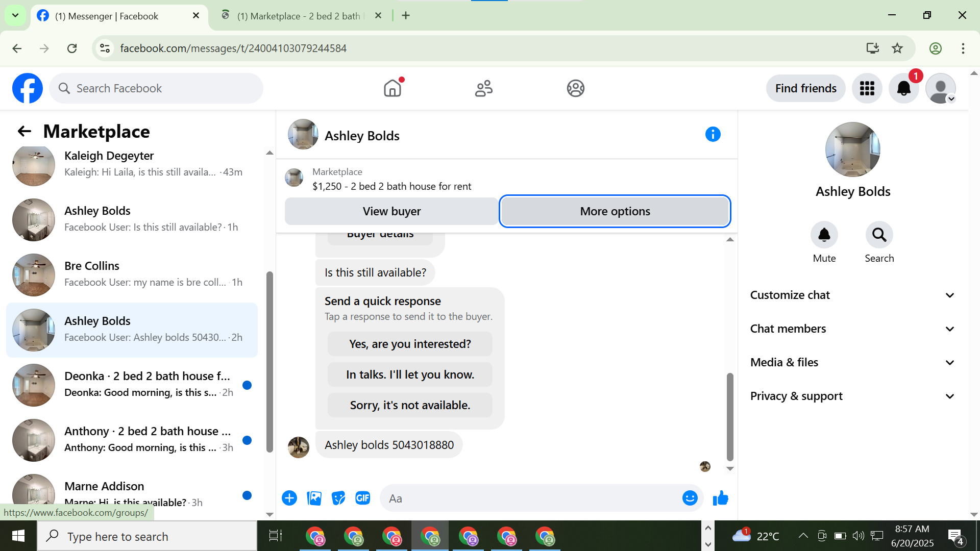Expand Chat members section

(851, 329)
